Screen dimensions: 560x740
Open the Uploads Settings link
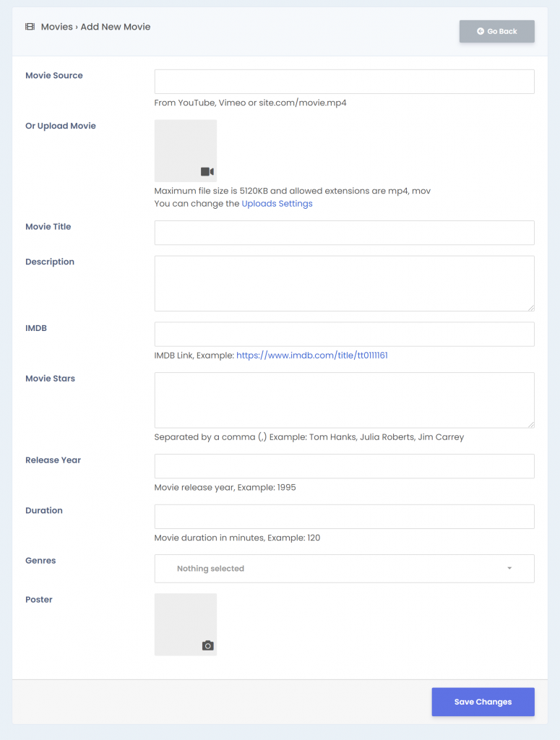coord(277,203)
